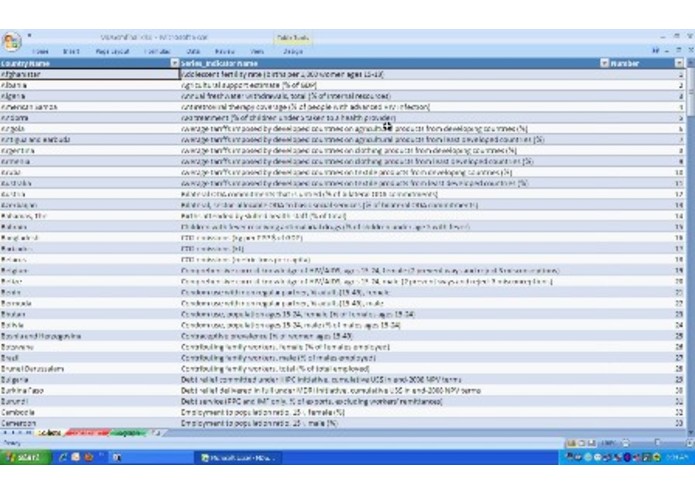Select the Algeria cell
Image resolution: width=695 pixels, height=494 pixels.
click(90, 96)
